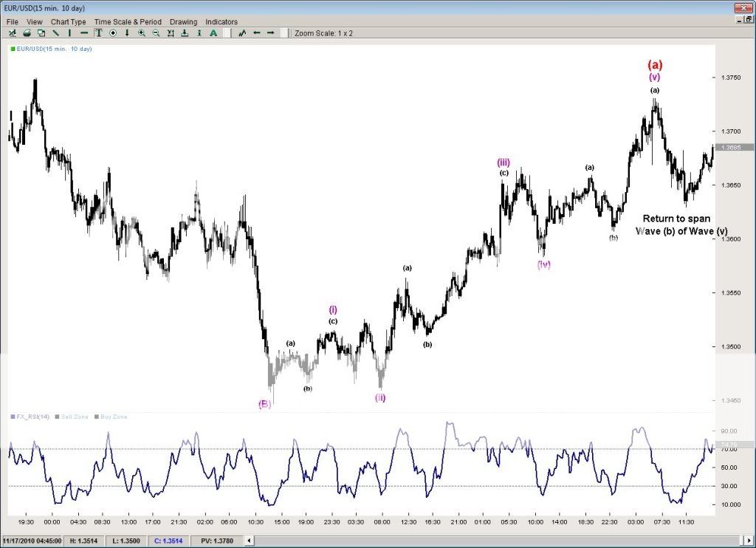Screen dimensions: 756x548
Task: Select the horizontal line drawing tool
Action: pyautogui.click(x=84, y=33)
